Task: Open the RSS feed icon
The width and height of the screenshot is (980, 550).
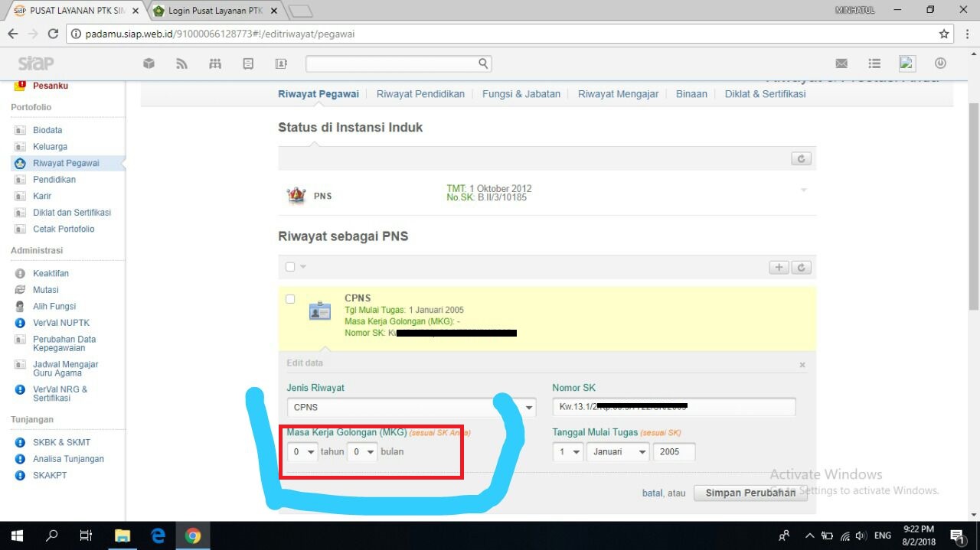Action: pos(182,63)
